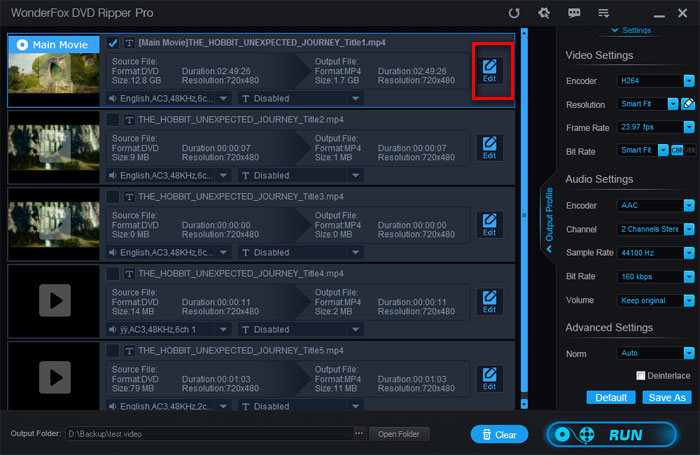Image resolution: width=700 pixels, height=455 pixels.
Task: Open the feedback chat bubble icon
Action: pyautogui.click(x=574, y=13)
